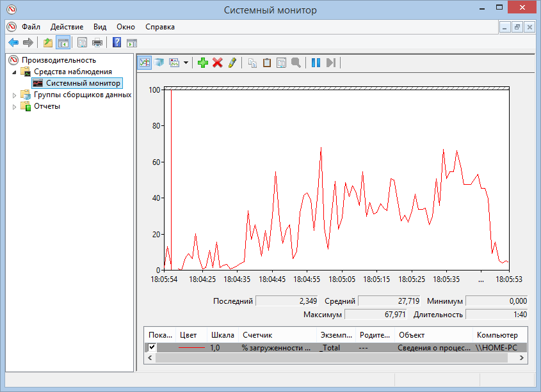This screenshot has height=392, width=541.
Task: Open the graph type dropdown arrow
Action: coord(186,63)
